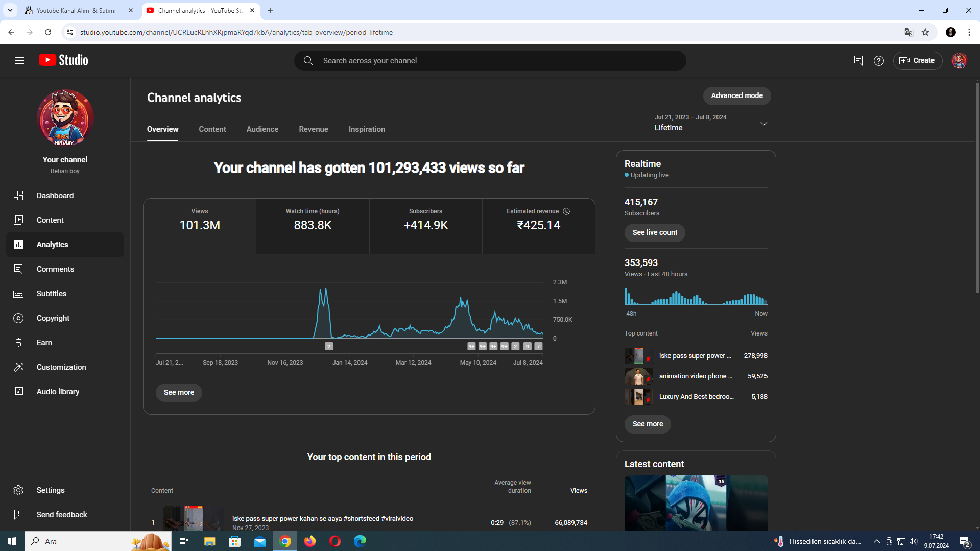This screenshot has width=980, height=551.
Task: Click the chart marker labeled 7
Action: click(538, 347)
